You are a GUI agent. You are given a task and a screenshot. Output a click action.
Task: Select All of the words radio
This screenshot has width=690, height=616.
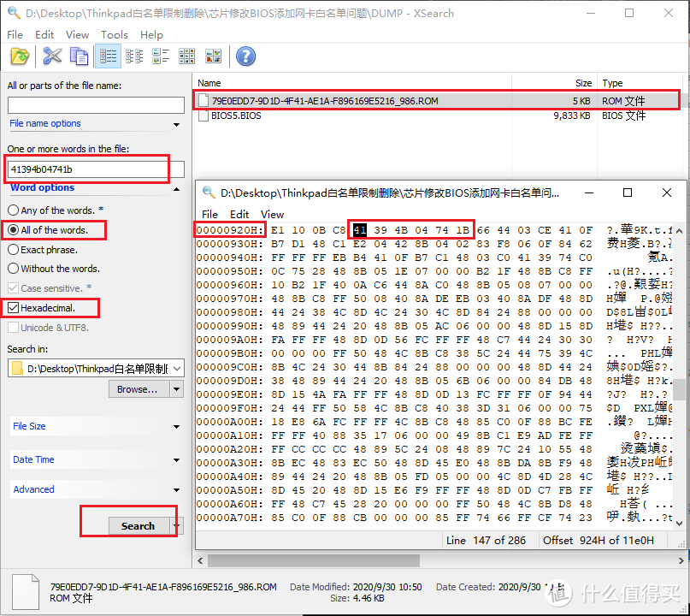point(13,230)
